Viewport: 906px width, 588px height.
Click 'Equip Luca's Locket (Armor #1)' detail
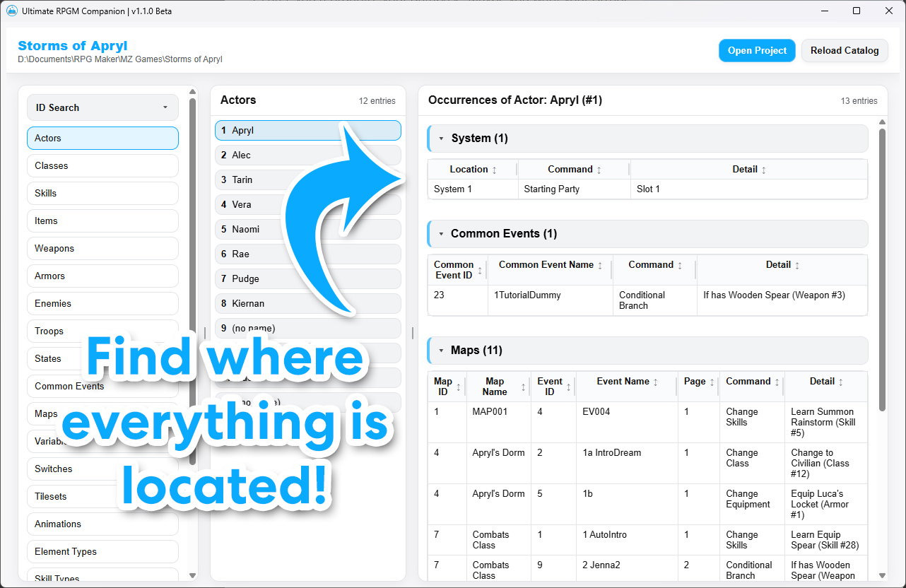point(825,505)
